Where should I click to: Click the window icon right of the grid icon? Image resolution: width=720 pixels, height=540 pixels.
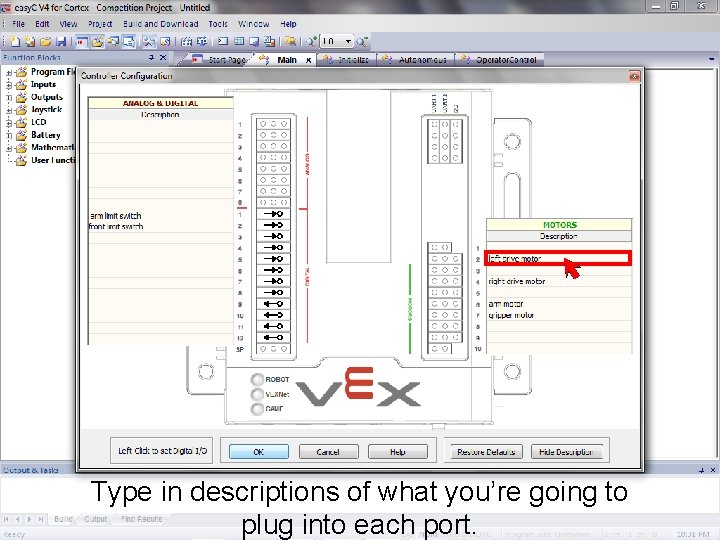pyautogui.click(x=254, y=42)
